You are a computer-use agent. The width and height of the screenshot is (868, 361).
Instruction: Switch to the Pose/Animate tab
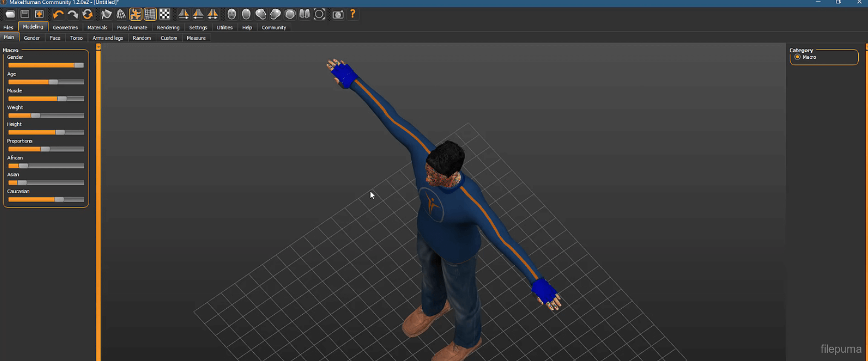pos(132,28)
